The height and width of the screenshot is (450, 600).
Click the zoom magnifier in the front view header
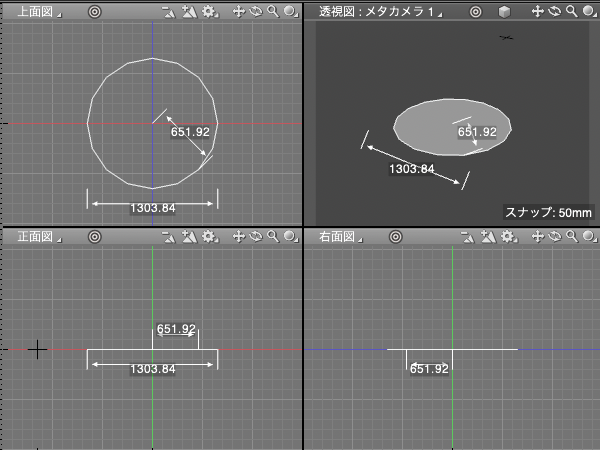(272, 237)
